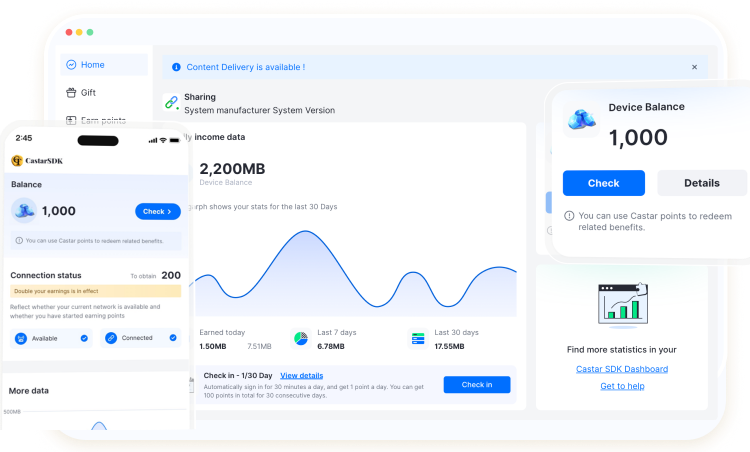This screenshot has height=452, width=750.
Task: Open the Home sidebar item
Action: click(104, 65)
